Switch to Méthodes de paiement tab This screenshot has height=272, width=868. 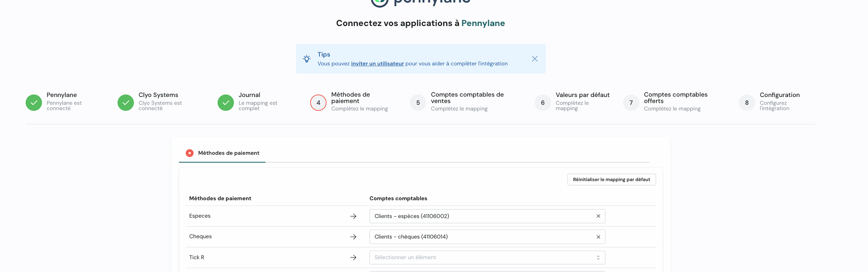[228, 153]
